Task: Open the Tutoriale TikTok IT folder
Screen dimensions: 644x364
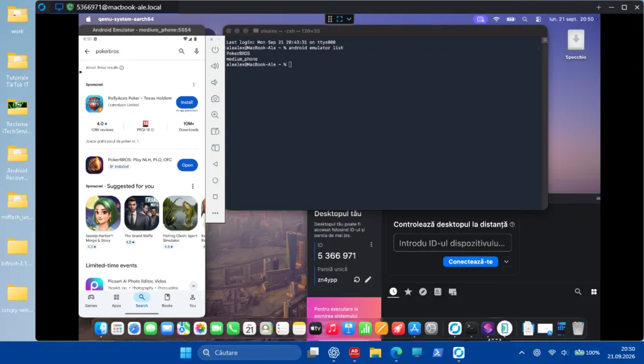Action: [x=17, y=70]
